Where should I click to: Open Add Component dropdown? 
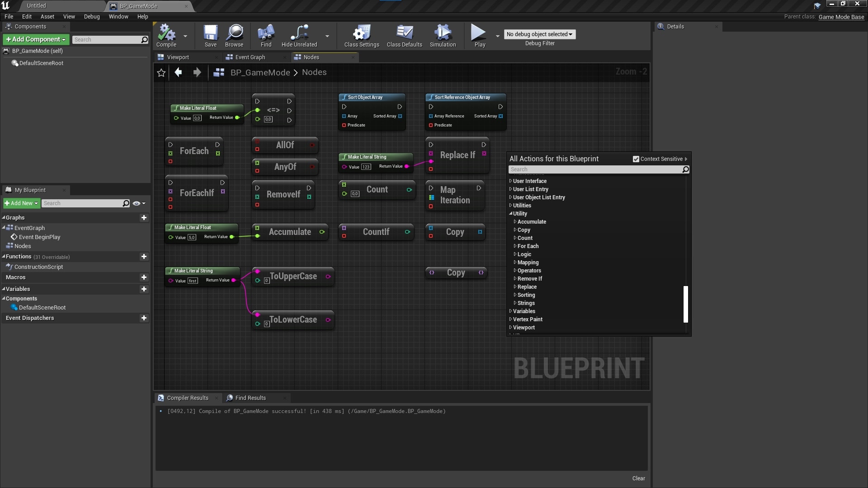(x=36, y=40)
